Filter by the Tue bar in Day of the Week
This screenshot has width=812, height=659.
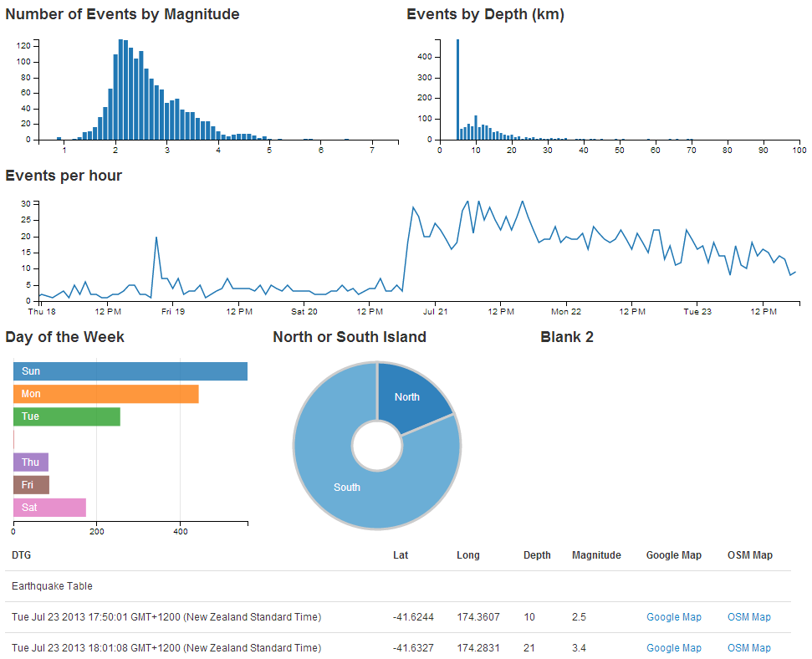click(x=67, y=416)
